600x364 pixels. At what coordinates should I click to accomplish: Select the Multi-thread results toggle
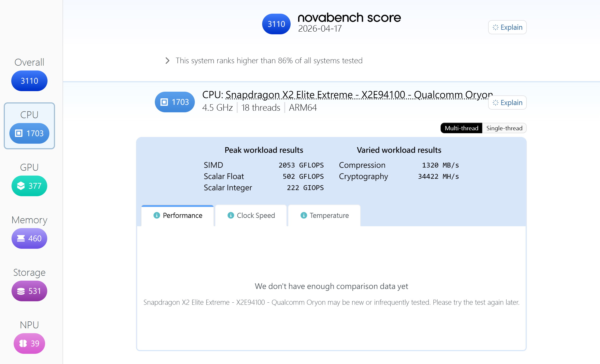(461, 128)
